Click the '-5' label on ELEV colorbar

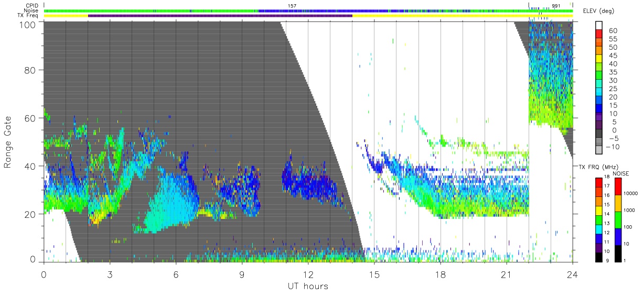pos(613,139)
